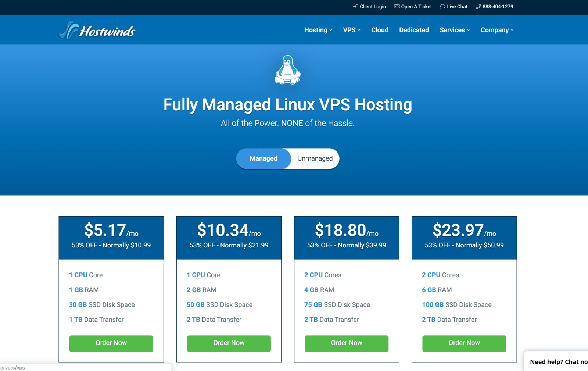This screenshot has height=371, width=588.
Task: Expand the Hosting dropdown menu
Action: click(x=318, y=30)
